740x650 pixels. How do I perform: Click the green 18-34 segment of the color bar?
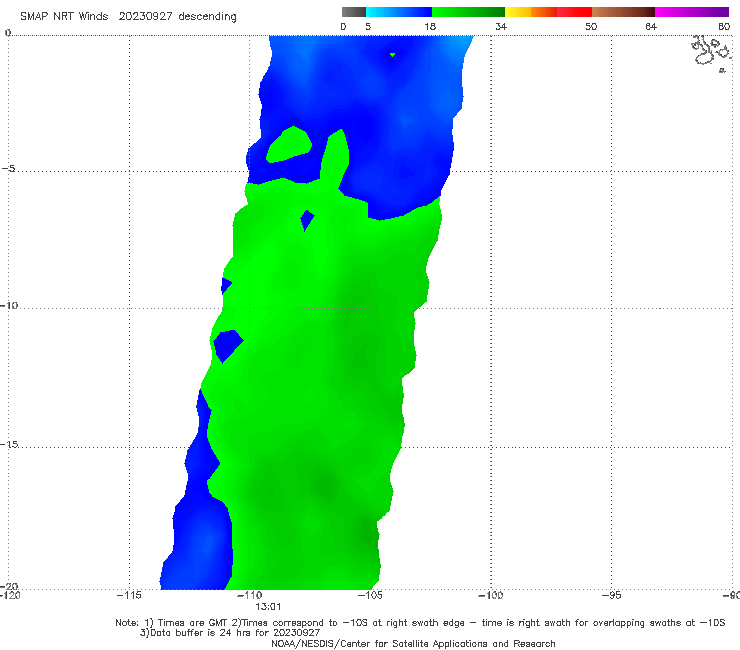coord(468,12)
